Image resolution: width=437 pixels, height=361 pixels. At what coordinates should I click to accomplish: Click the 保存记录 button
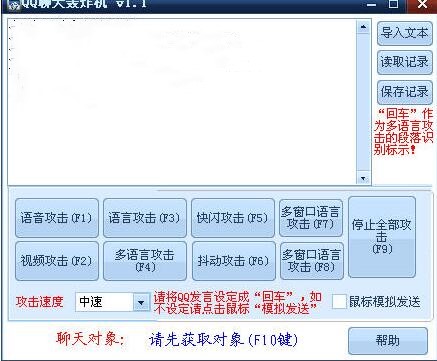404,92
